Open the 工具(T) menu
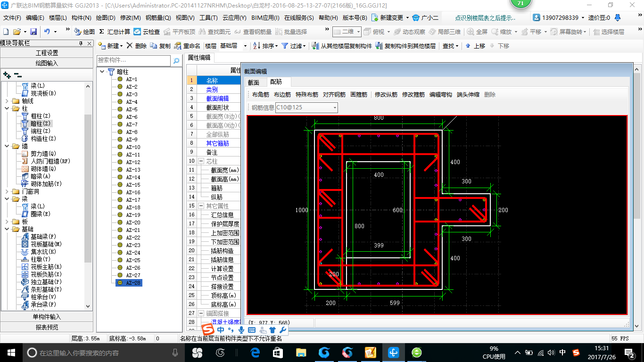The width and height of the screenshot is (644, 362). pos(208,17)
